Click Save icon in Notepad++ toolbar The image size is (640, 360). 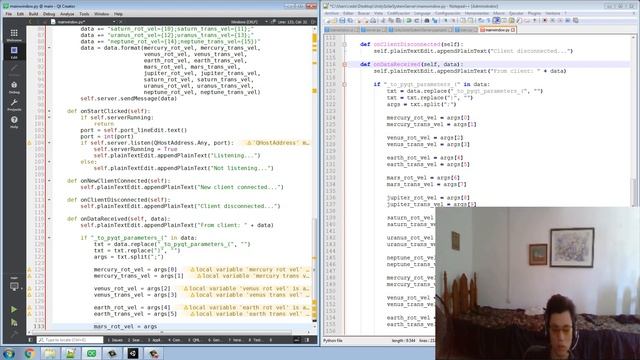[x=342, y=20]
